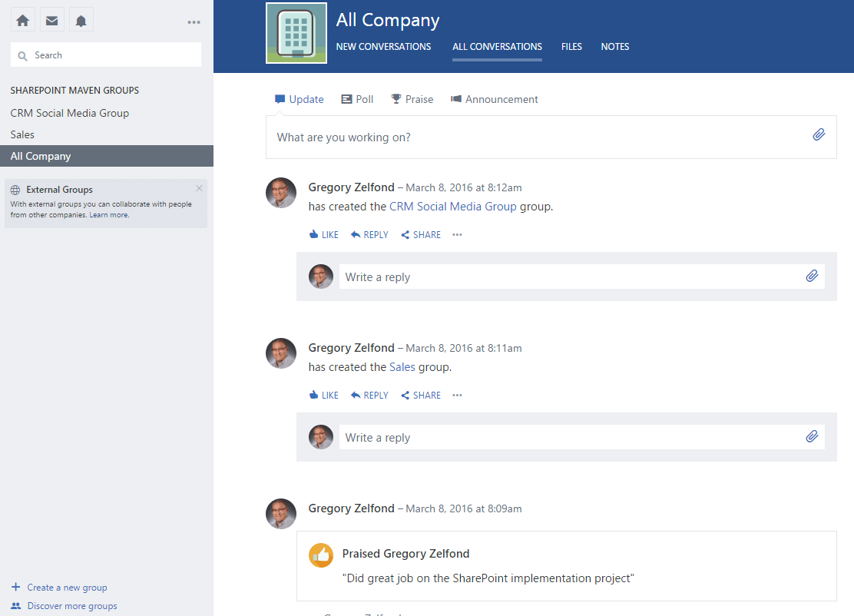Screen dimensions: 854x616
Task: Select Praise post type
Action: 412,99
